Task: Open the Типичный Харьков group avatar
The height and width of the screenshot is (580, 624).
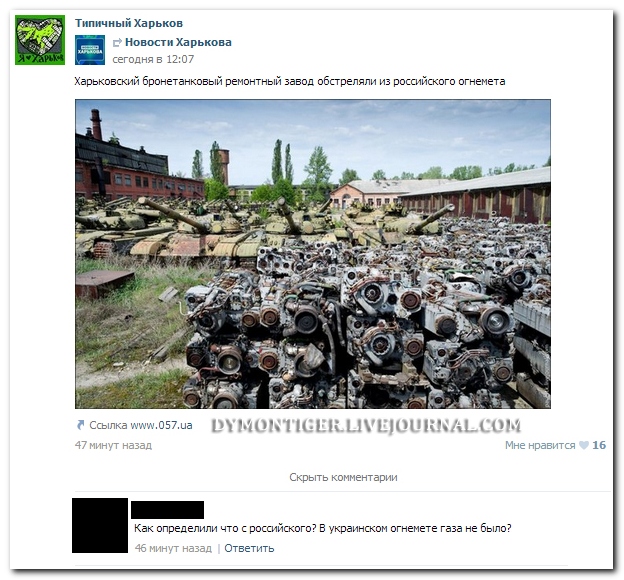Action: [40, 40]
